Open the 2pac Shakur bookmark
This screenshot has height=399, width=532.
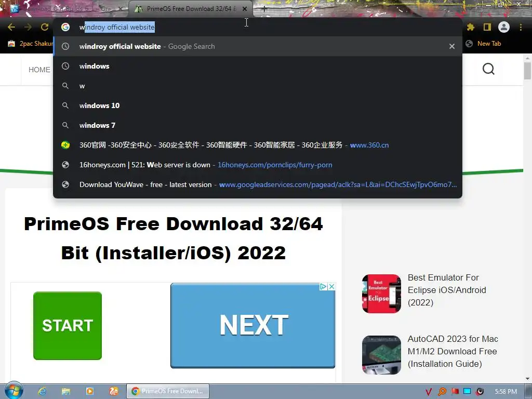tap(30, 44)
